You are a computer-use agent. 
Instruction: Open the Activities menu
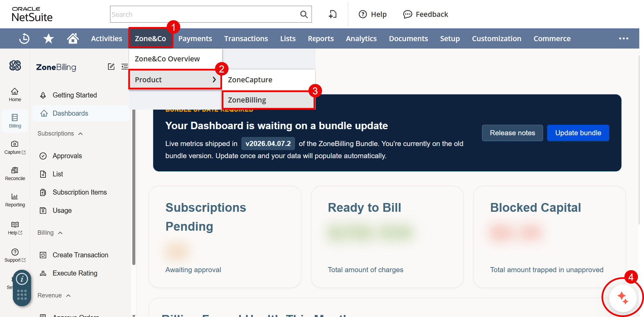[107, 38]
